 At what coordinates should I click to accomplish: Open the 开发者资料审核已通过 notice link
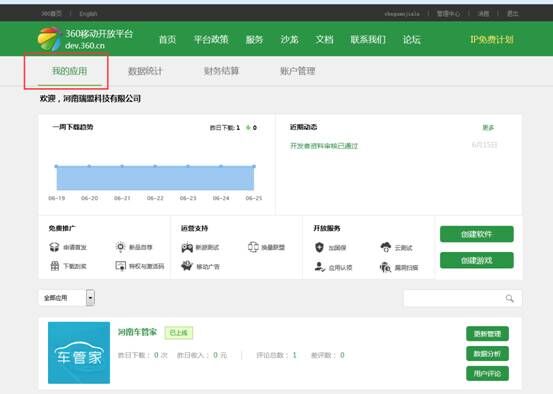pos(324,146)
